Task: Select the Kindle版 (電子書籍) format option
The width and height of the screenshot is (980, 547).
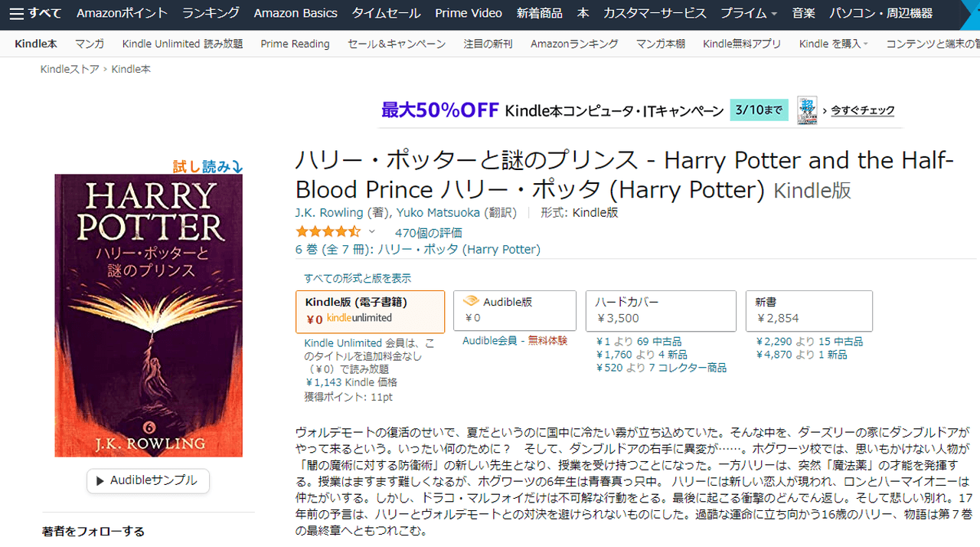Action: coord(370,311)
